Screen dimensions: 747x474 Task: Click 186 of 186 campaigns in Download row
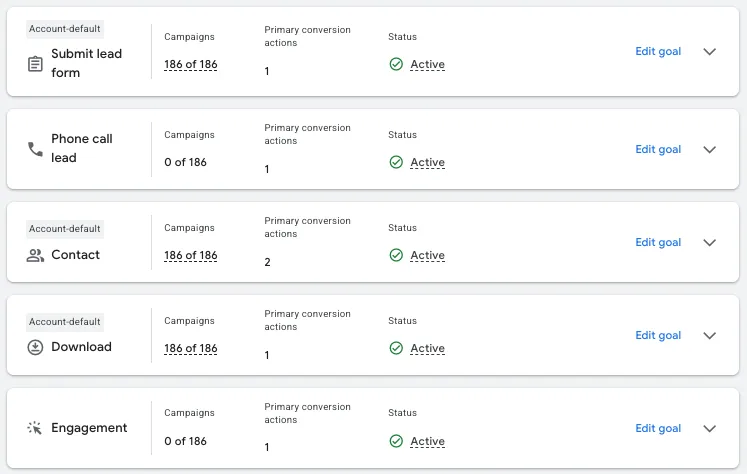[x=191, y=349]
